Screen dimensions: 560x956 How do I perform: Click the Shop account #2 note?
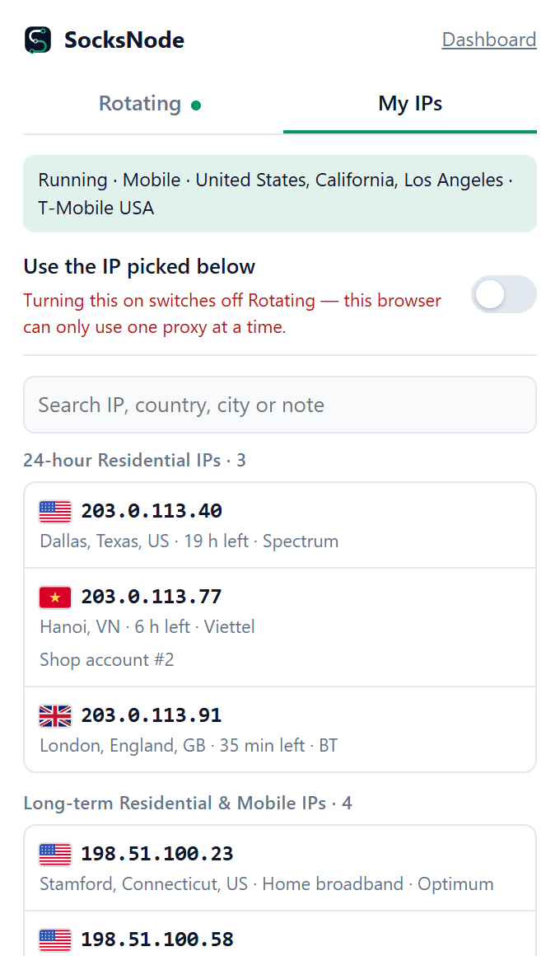106,659
